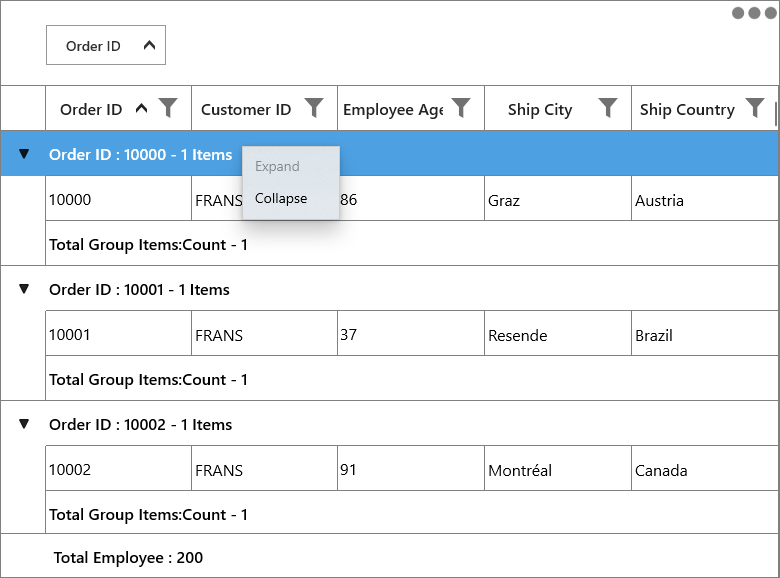Click group summary row under order 10002
This screenshot has height=578, width=780.
point(412,512)
